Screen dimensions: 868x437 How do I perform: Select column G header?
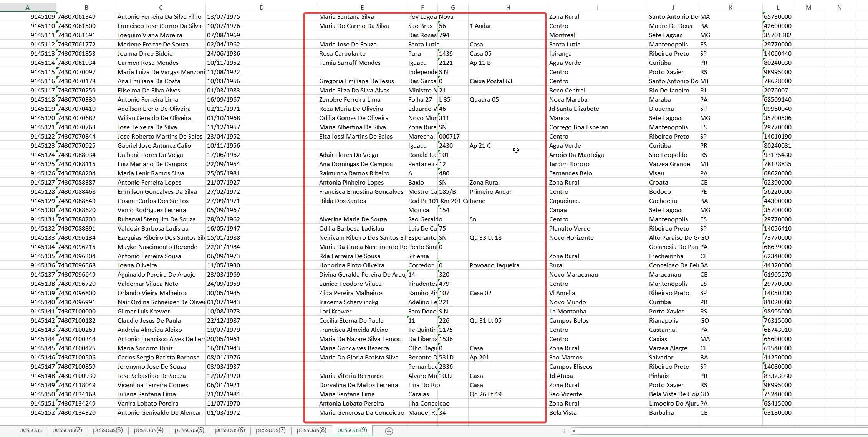(x=453, y=7)
